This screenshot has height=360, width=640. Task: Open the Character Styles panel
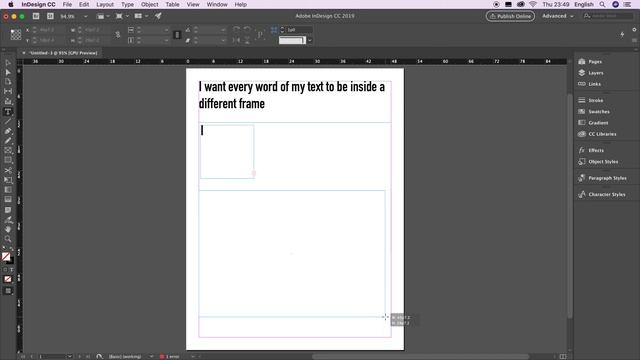click(602, 195)
